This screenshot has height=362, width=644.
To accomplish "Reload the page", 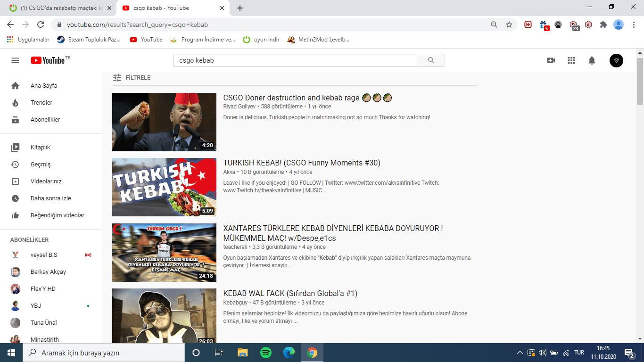I will point(41,25).
